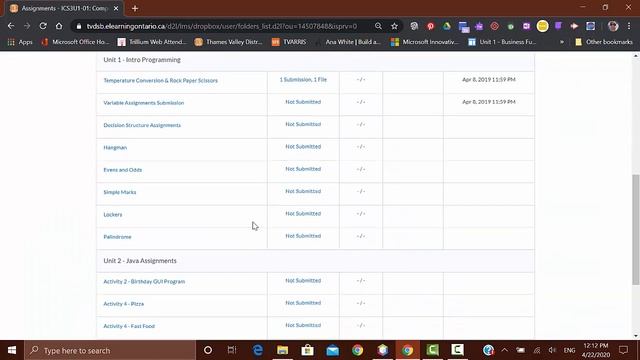The image size is (640, 360).
Task: Click Not Submitted for Activity 4 - Pizza
Action: click(x=303, y=303)
